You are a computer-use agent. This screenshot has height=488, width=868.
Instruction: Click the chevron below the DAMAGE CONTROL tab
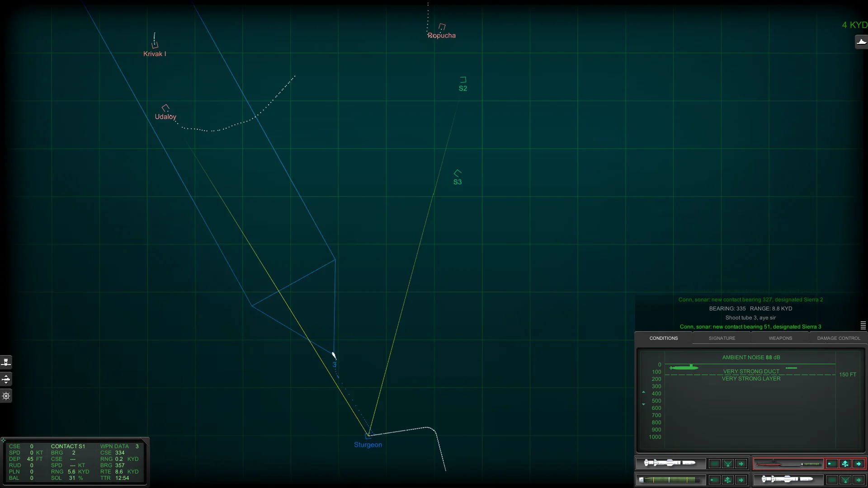(x=826, y=342)
